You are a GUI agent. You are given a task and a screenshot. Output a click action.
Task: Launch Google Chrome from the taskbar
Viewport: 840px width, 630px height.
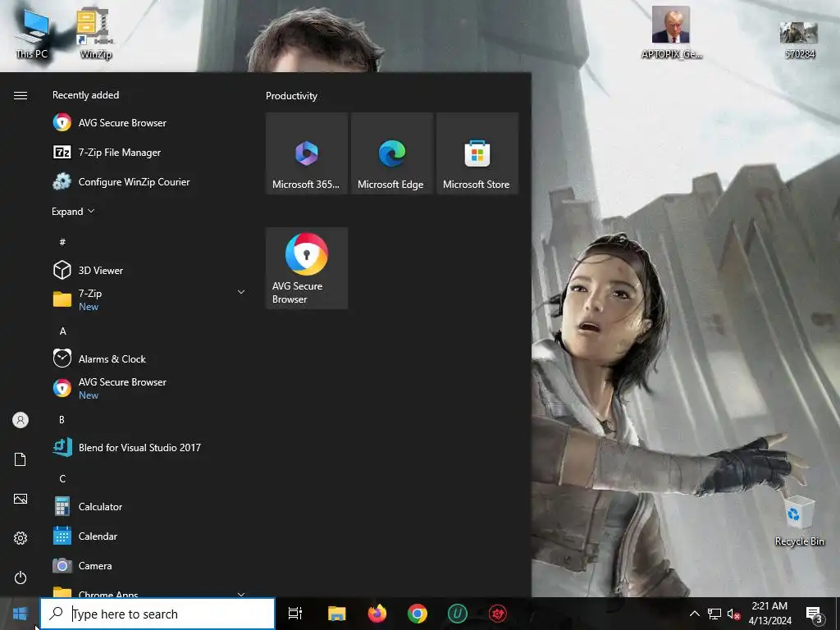coord(418,614)
